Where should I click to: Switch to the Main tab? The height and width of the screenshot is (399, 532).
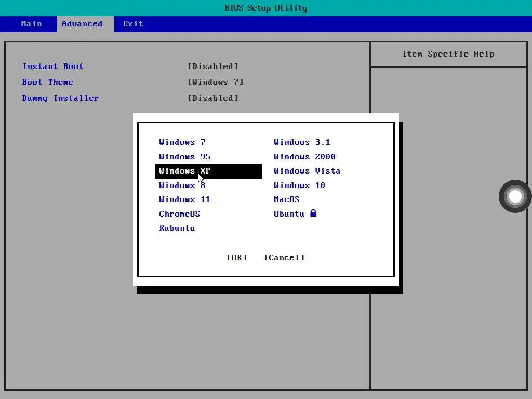pos(31,24)
